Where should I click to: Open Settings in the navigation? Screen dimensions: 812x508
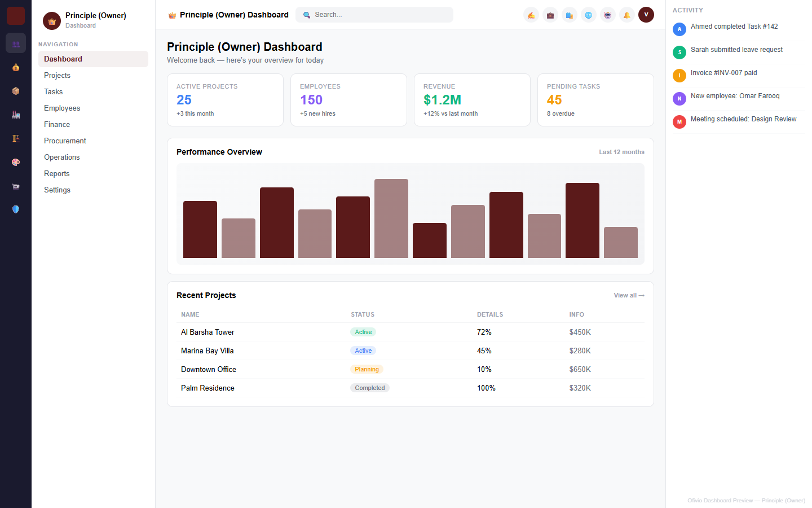click(x=93, y=190)
